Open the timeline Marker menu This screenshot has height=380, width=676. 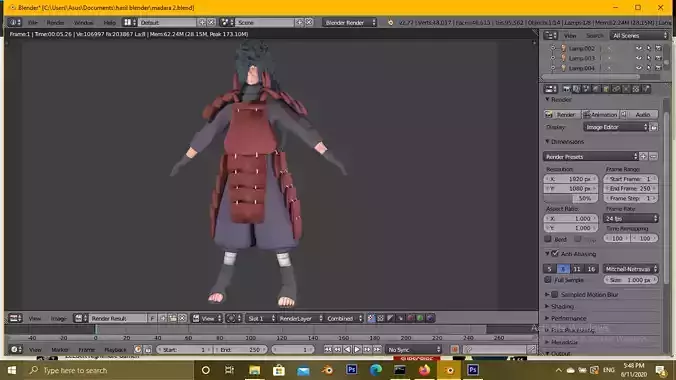pos(60,349)
